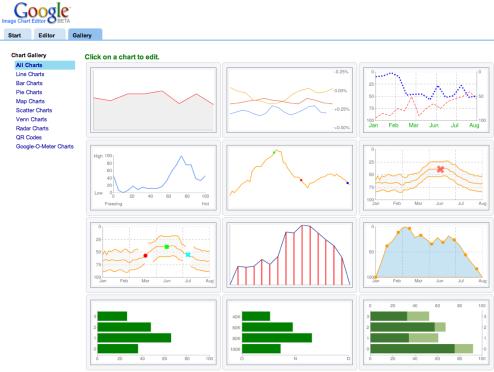Open Pie Charts category
The height and width of the screenshot is (372, 494).
(29, 92)
